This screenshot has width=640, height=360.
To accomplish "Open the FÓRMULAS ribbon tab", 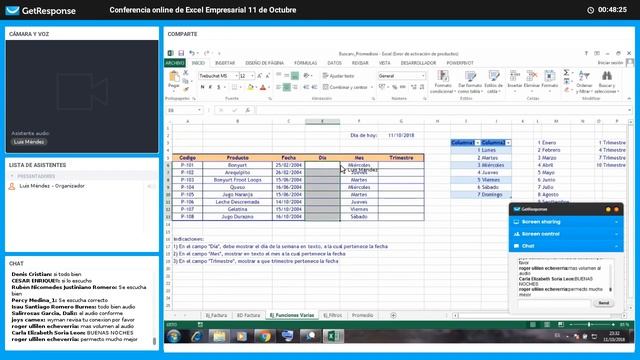I will pos(305,63).
